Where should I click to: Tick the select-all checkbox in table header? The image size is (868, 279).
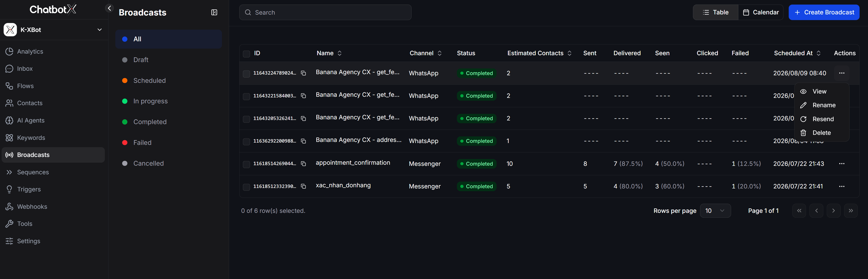pos(246,54)
